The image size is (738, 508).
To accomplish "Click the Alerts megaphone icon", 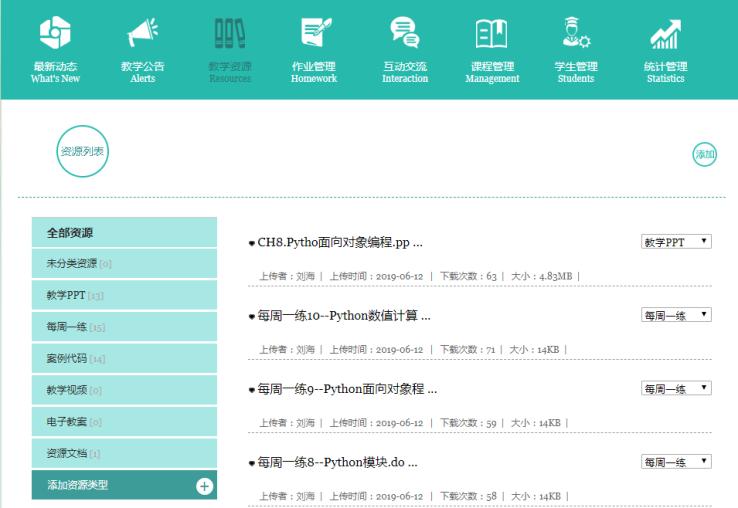I will pyautogui.click(x=142, y=34).
